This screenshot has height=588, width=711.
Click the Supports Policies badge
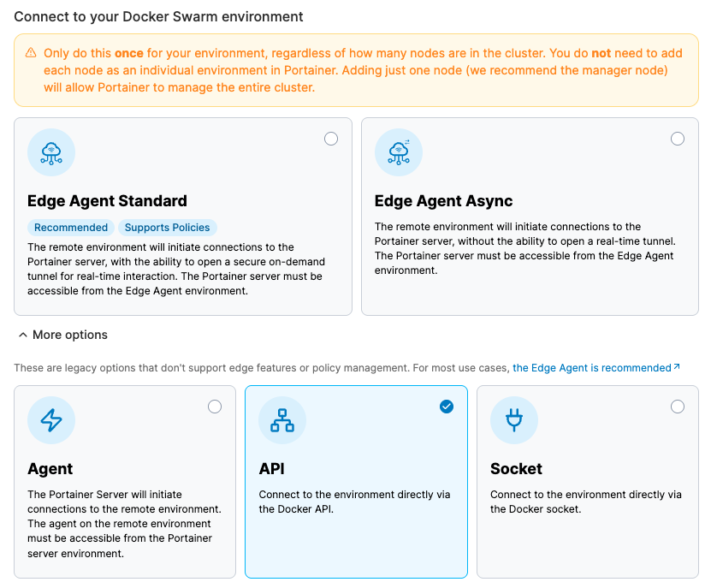coord(167,228)
